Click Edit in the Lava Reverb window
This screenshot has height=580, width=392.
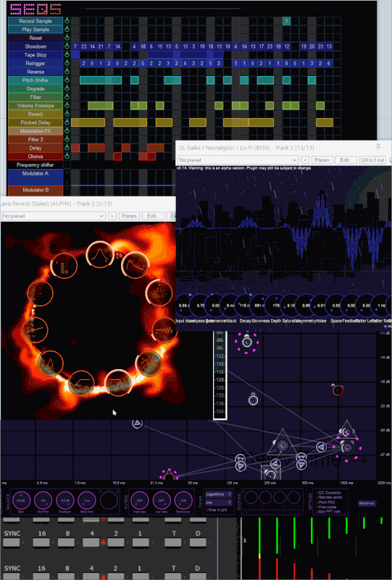[x=152, y=216]
